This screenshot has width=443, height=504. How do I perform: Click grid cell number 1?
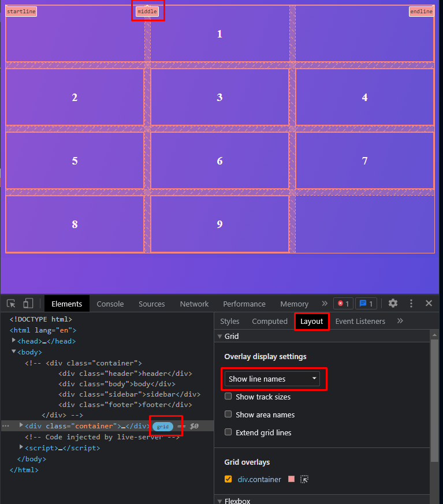[219, 33]
